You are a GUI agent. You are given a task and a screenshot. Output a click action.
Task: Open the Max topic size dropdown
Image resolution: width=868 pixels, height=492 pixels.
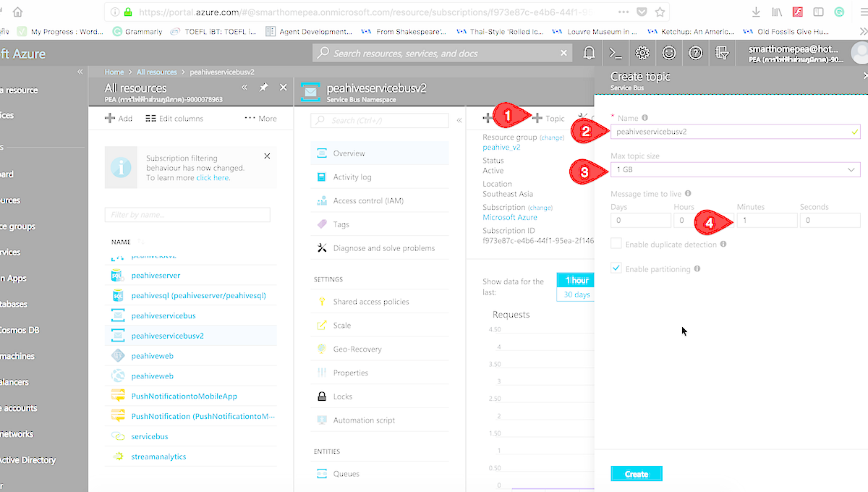pyautogui.click(x=735, y=170)
